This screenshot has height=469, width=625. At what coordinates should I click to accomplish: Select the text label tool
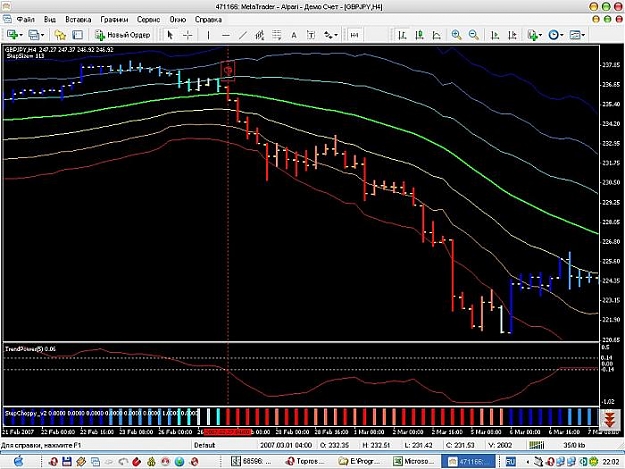[x=311, y=35]
